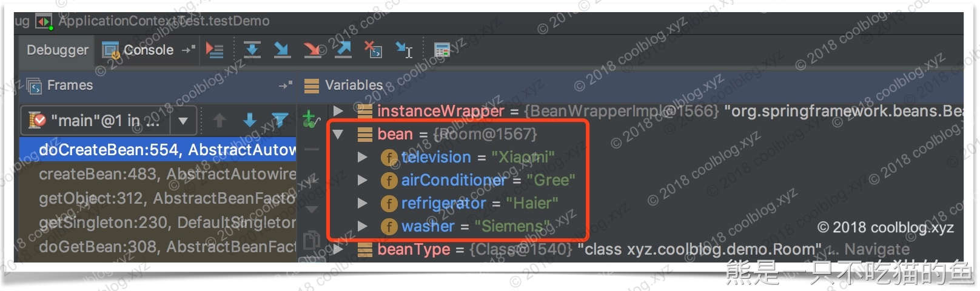Click the Run to Cursor icon
980x291 pixels.
(x=404, y=50)
